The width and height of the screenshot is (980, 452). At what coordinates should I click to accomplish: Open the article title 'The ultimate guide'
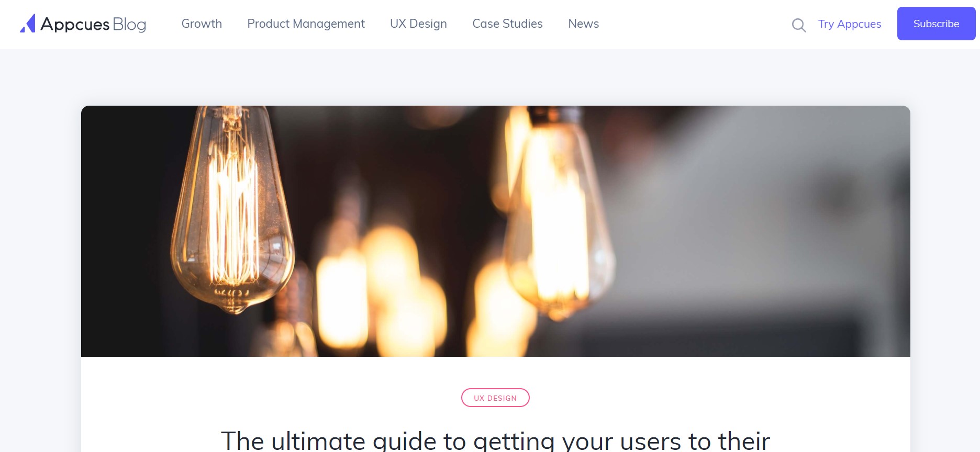click(495, 440)
